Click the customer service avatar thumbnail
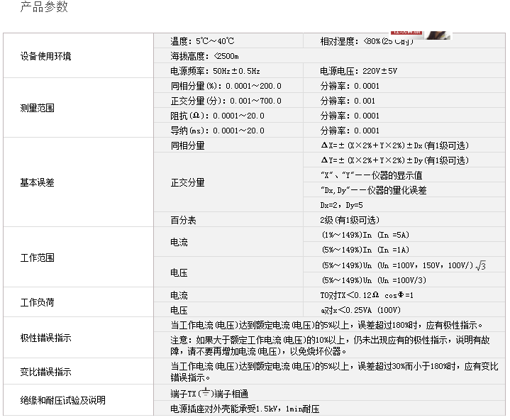Image resolution: width=510 pixels, height=420 pixels. pyautogui.click(x=438, y=34)
